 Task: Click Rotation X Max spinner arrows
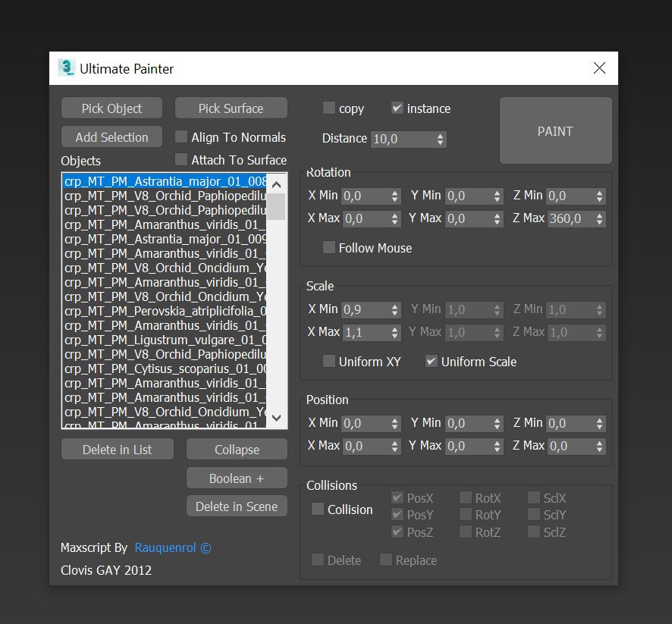(x=394, y=219)
